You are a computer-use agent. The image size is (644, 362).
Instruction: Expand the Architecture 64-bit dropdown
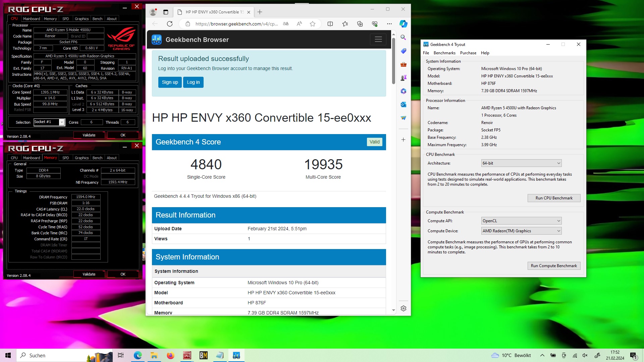[521, 163]
